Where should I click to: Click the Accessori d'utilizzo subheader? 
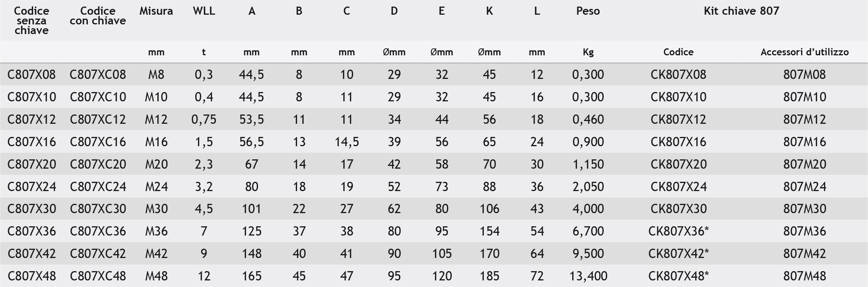click(x=805, y=52)
